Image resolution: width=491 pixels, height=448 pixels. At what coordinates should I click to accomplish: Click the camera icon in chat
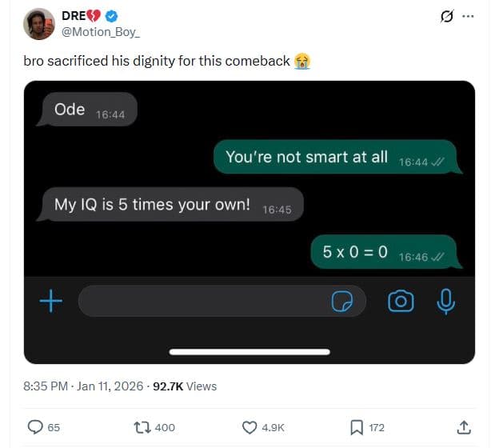[401, 301]
